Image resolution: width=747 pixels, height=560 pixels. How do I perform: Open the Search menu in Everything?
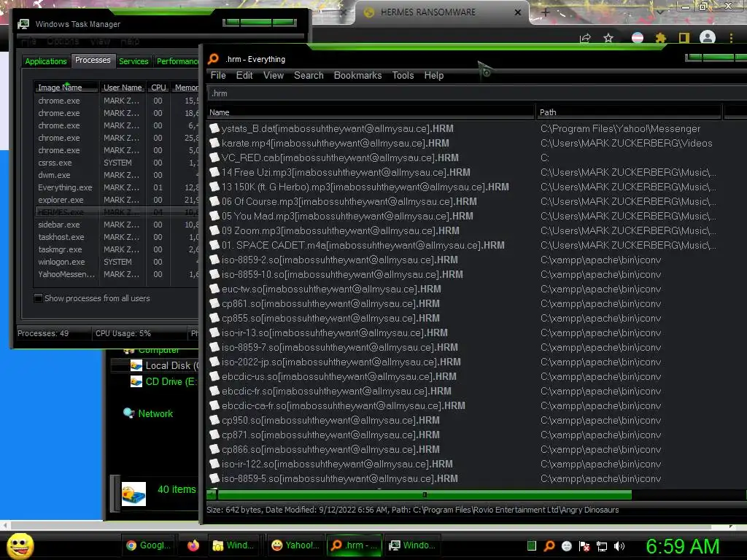(x=309, y=75)
